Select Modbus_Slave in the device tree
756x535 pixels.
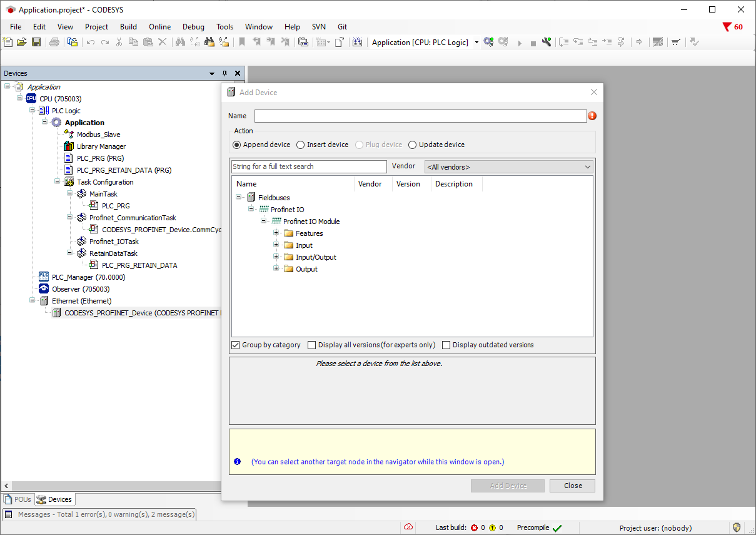[x=98, y=135]
